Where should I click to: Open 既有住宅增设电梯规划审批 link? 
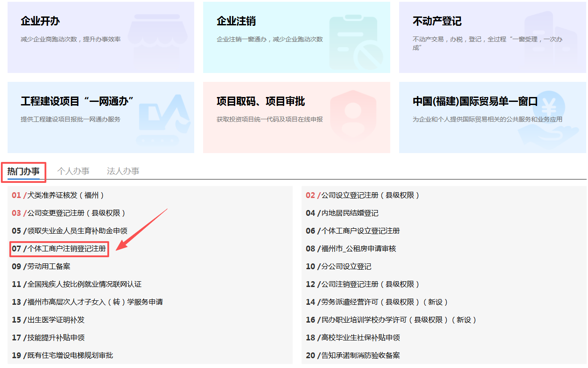[x=70, y=356]
